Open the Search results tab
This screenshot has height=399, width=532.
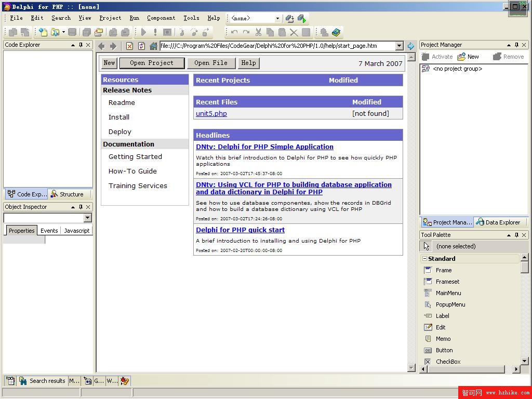(43, 381)
